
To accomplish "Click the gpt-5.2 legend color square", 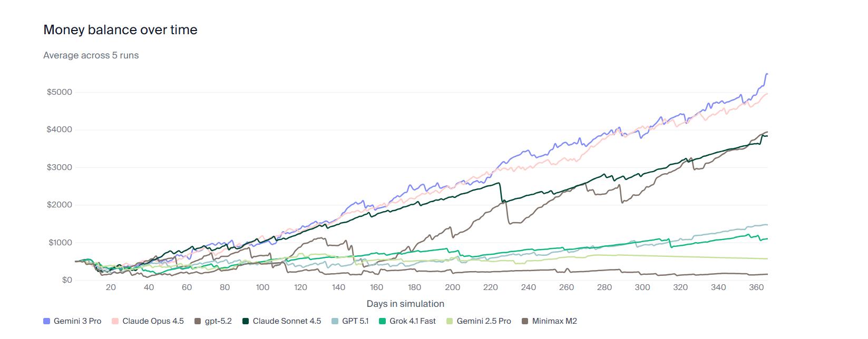I will pos(198,321).
